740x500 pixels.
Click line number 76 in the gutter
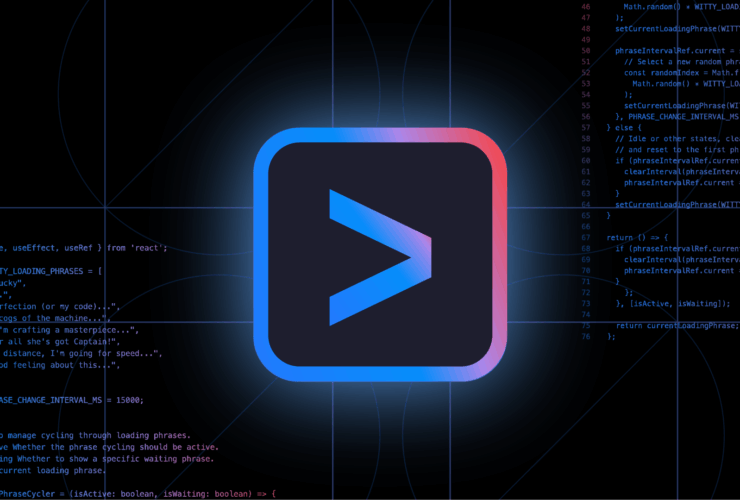pyautogui.click(x=586, y=337)
